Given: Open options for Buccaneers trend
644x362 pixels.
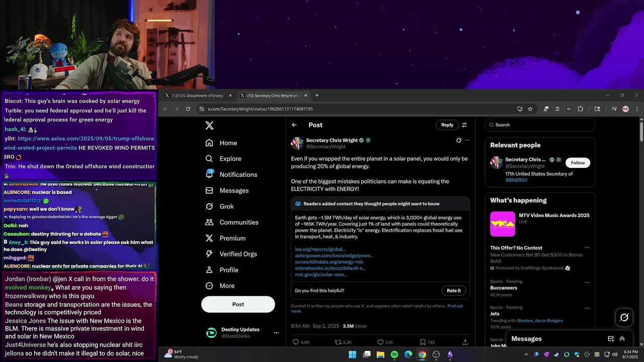Looking at the screenshot, I should tap(587, 283).
